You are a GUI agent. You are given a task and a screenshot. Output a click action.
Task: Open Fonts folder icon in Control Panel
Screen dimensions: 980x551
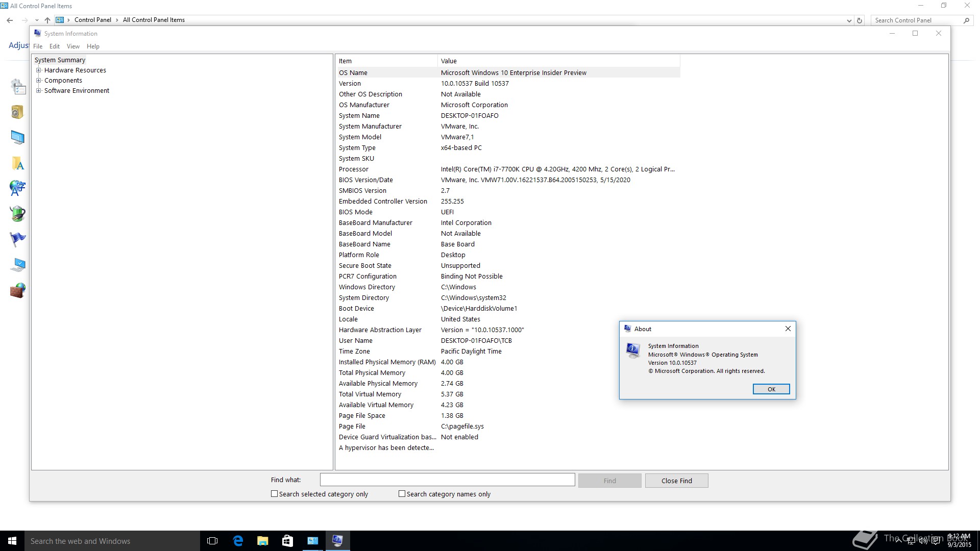click(x=18, y=163)
